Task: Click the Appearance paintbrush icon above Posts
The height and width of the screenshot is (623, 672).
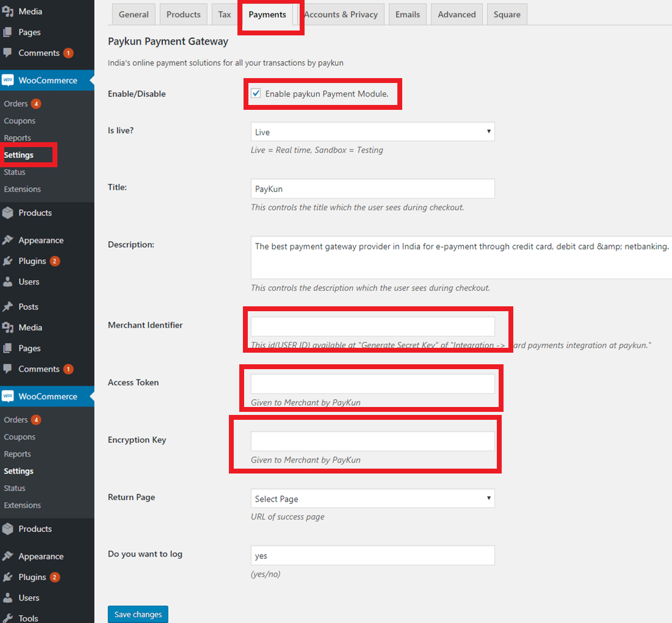Action: (x=8, y=240)
